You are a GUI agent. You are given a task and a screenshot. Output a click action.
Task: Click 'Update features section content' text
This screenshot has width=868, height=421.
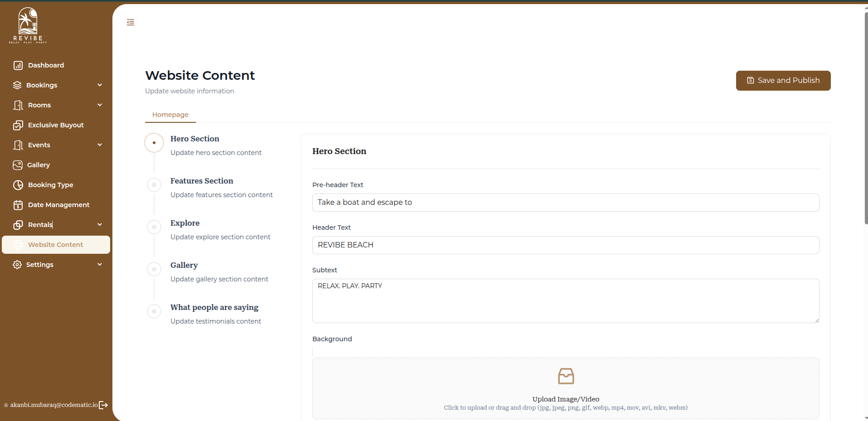(x=222, y=195)
